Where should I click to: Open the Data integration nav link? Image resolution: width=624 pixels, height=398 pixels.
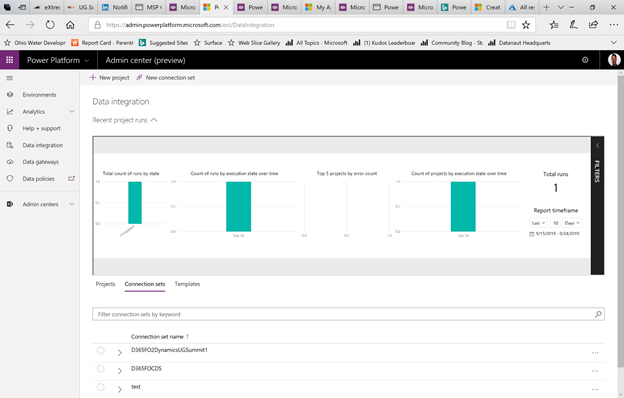point(43,145)
